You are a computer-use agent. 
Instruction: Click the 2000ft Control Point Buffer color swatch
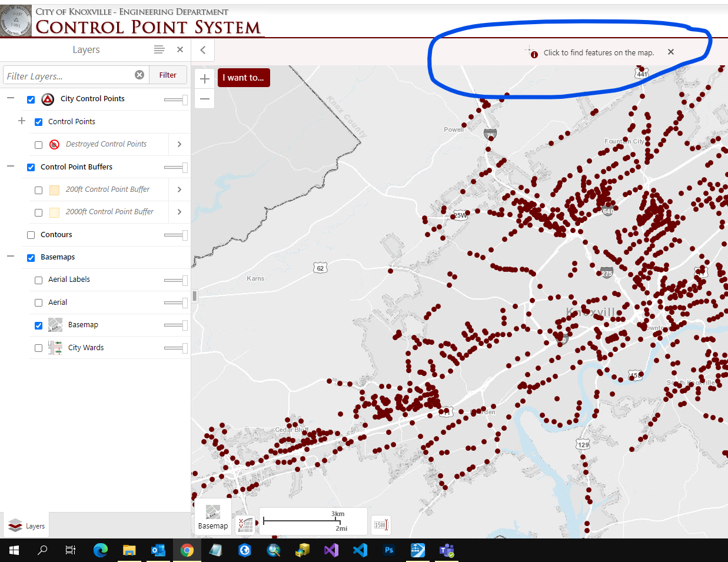(x=54, y=212)
